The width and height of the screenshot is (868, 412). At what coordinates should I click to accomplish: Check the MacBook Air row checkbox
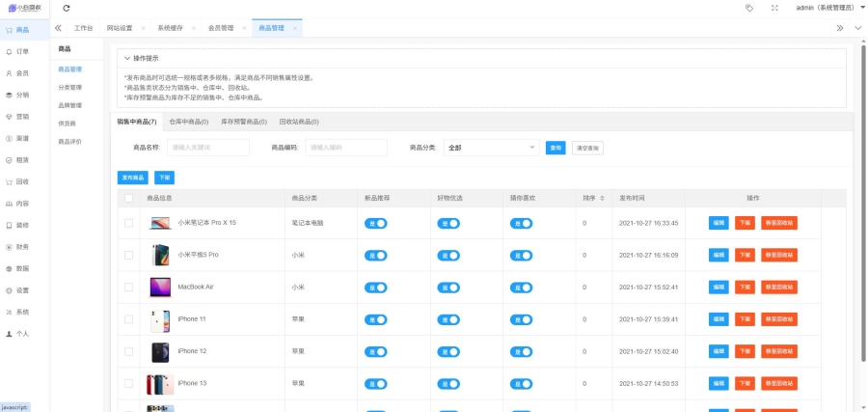click(128, 288)
